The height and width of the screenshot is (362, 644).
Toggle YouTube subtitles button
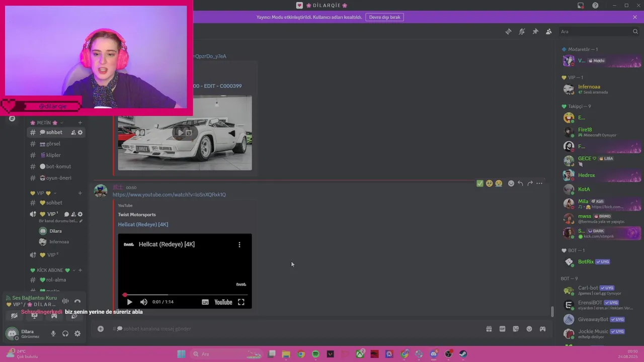pos(205,302)
